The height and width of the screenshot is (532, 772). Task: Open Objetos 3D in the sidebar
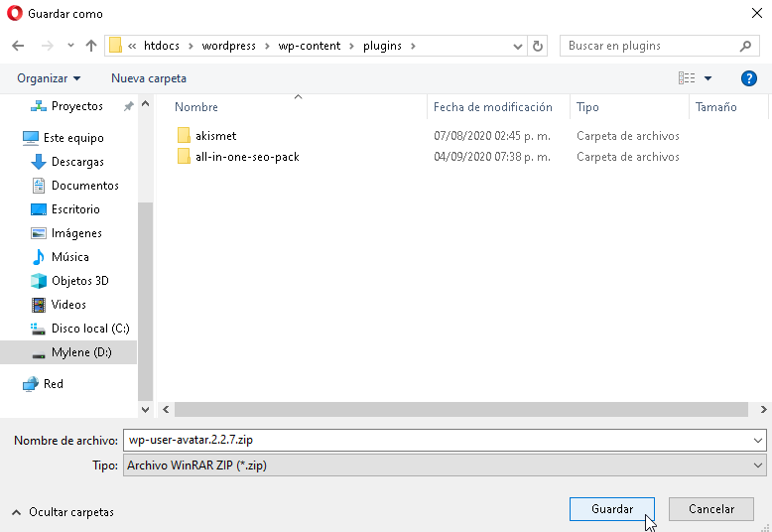pos(69,281)
